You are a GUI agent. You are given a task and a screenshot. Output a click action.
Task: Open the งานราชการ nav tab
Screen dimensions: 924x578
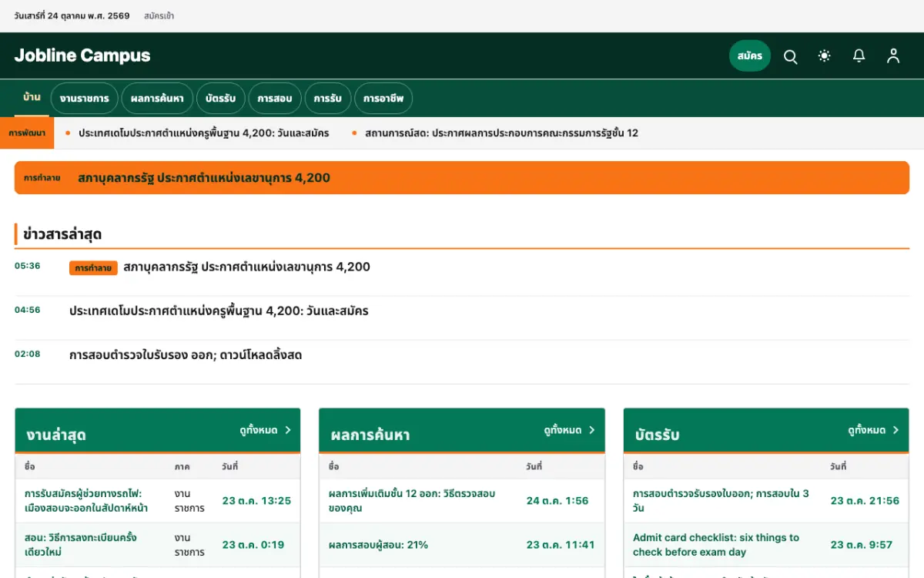click(x=85, y=99)
